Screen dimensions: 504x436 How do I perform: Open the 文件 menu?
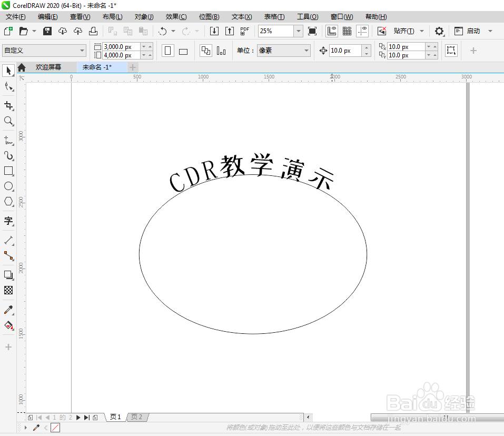click(x=15, y=17)
